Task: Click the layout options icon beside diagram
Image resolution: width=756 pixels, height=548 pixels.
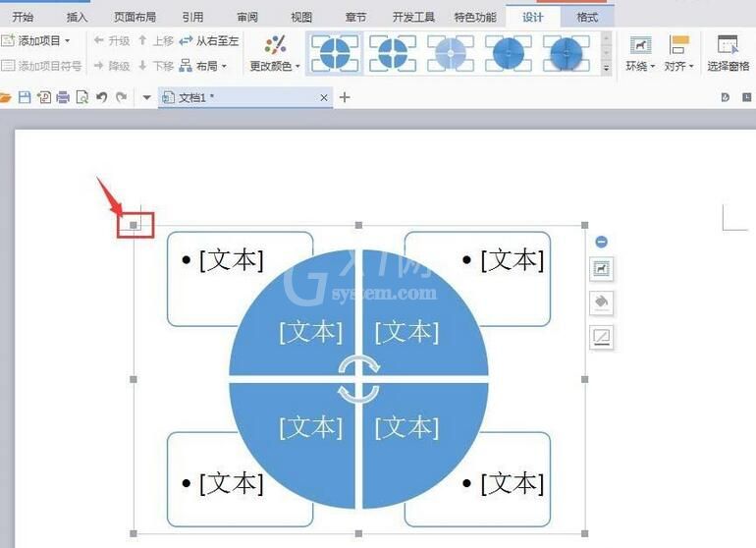Action: (601, 269)
